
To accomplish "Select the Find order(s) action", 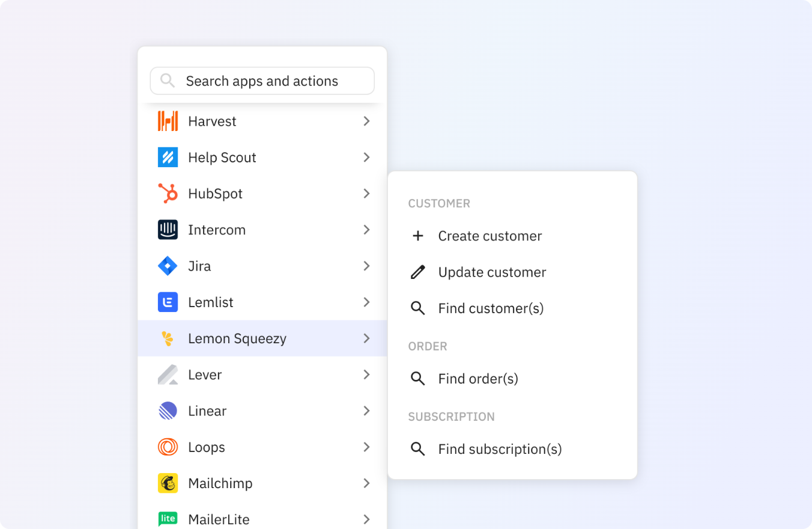I will (x=512, y=379).
